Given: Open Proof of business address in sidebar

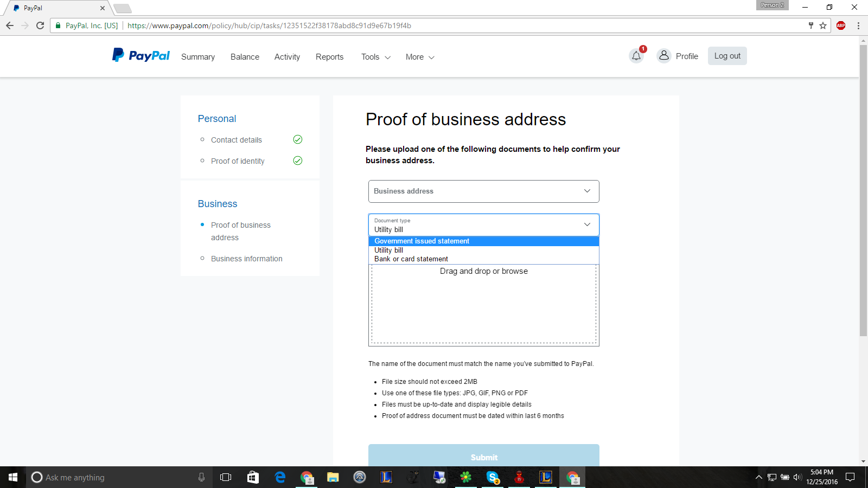Looking at the screenshot, I should tap(241, 231).
